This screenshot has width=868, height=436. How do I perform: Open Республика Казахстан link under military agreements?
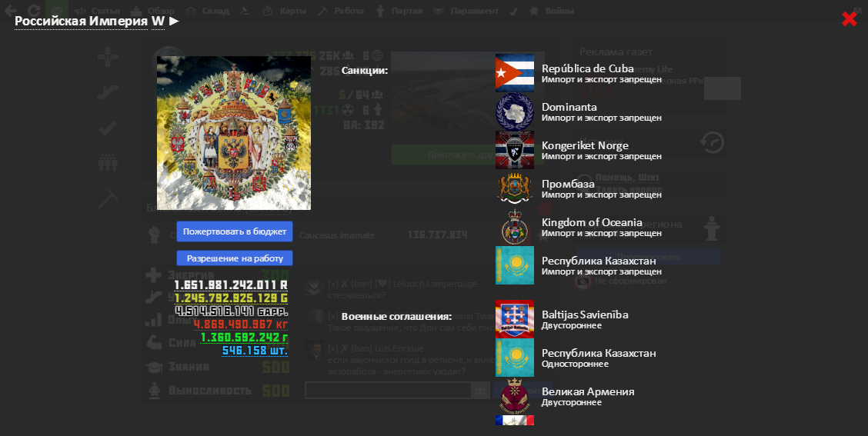coord(599,353)
